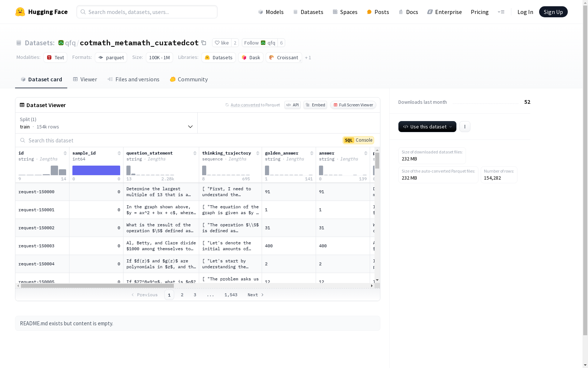Image resolution: width=588 pixels, height=368 pixels.
Task: Click the Sign Up button
Action: pyautogui.click(x=553, y=12)
